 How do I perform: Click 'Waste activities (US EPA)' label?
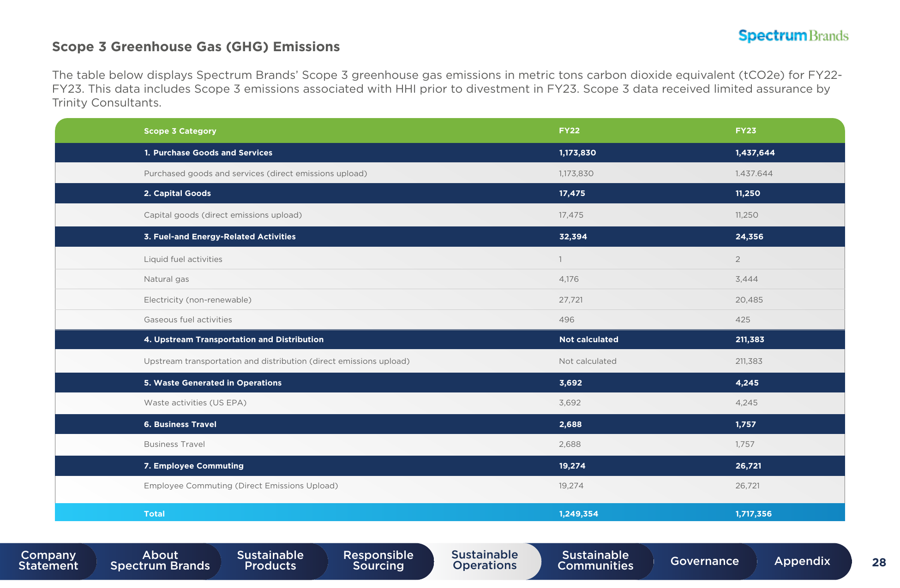tap(195, 403)
